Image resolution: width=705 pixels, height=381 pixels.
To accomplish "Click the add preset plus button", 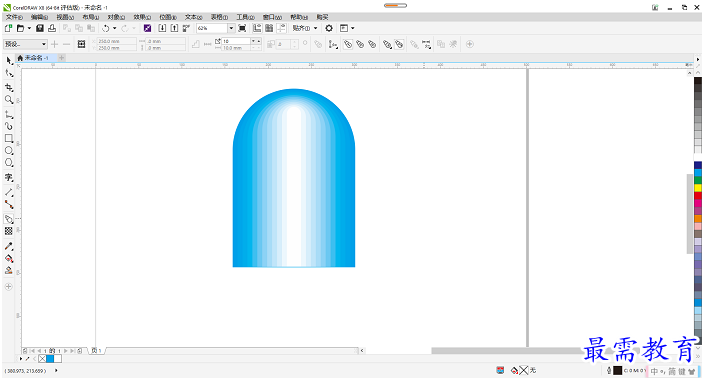I will point(55,44).
